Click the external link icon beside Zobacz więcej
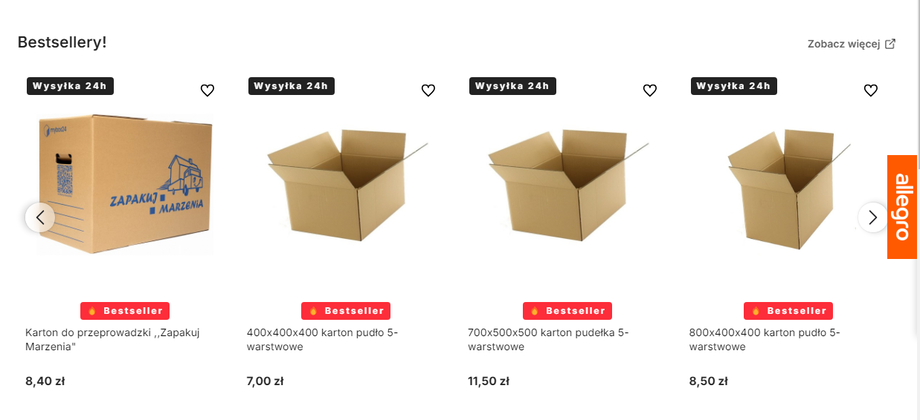920x420 pixels. (890, 44)
